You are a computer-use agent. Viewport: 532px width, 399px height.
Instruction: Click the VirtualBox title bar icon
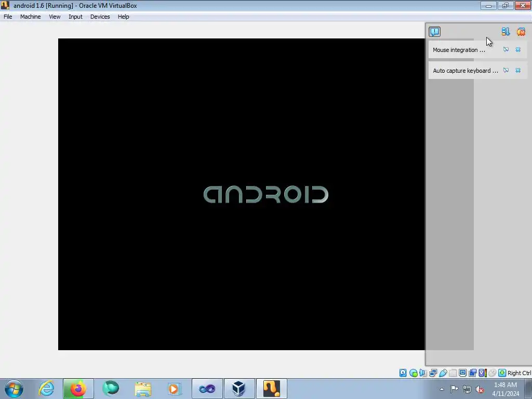pos(5,5)
